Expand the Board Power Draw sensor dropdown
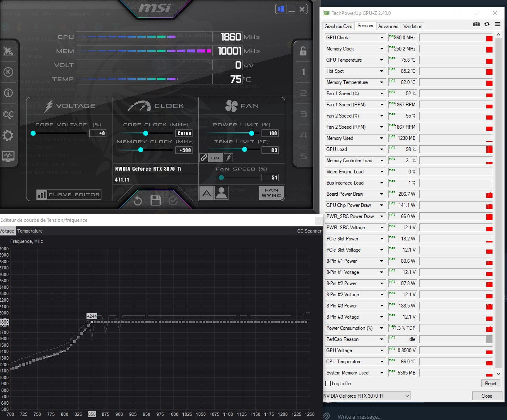Viewport: 507px width, 420px height. 382,194
